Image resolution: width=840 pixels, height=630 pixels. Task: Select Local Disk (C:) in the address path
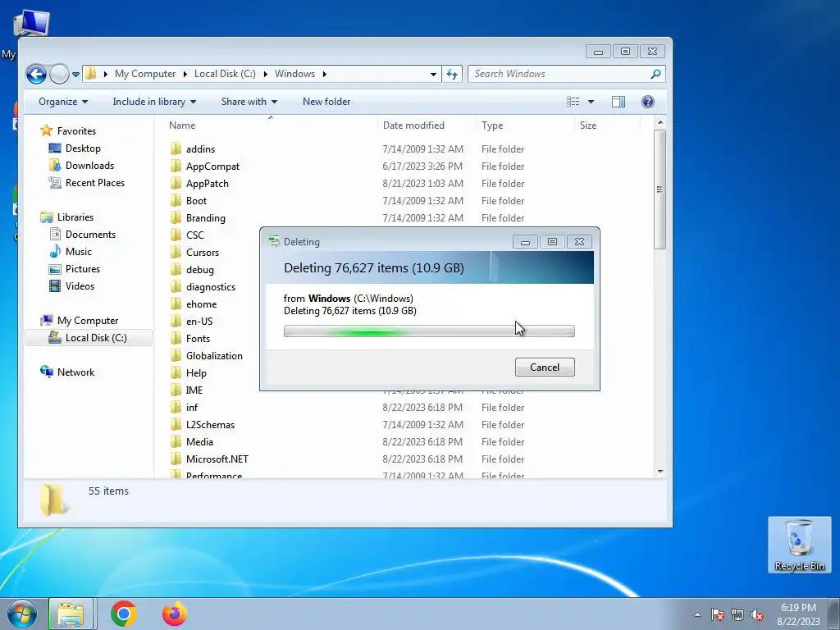[x=225, y=74]
